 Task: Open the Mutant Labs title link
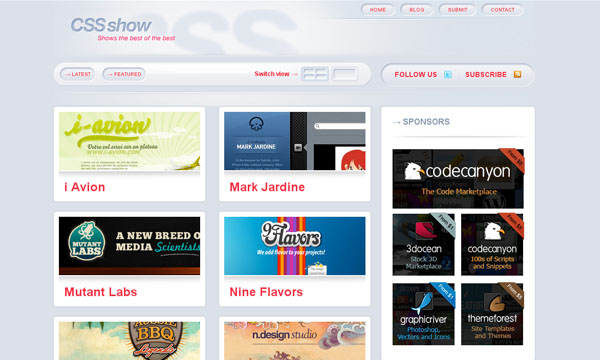(x=101, y=292)
